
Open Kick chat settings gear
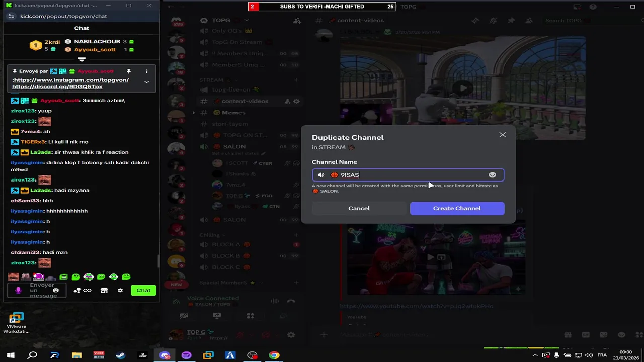click(120, 290)
